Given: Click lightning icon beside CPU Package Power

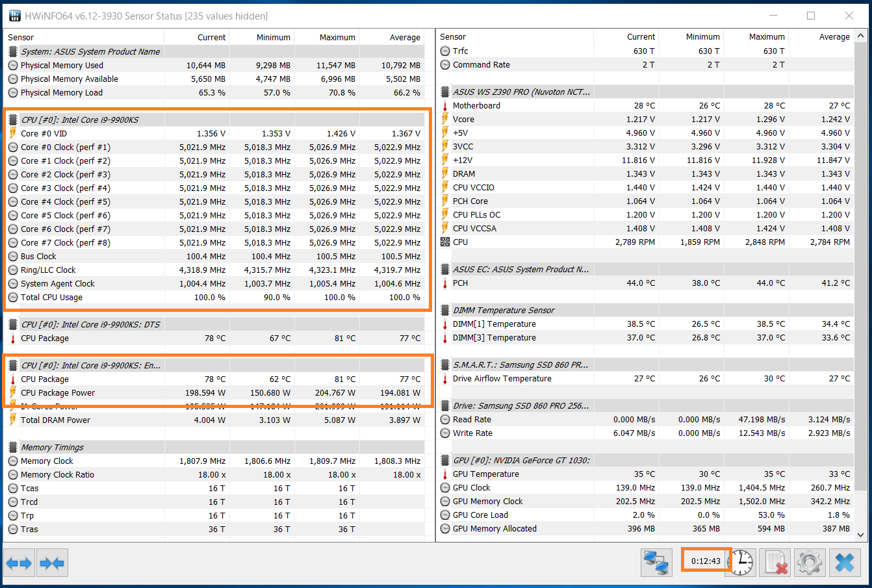Looking at the screenshot, I should point(13,392).
